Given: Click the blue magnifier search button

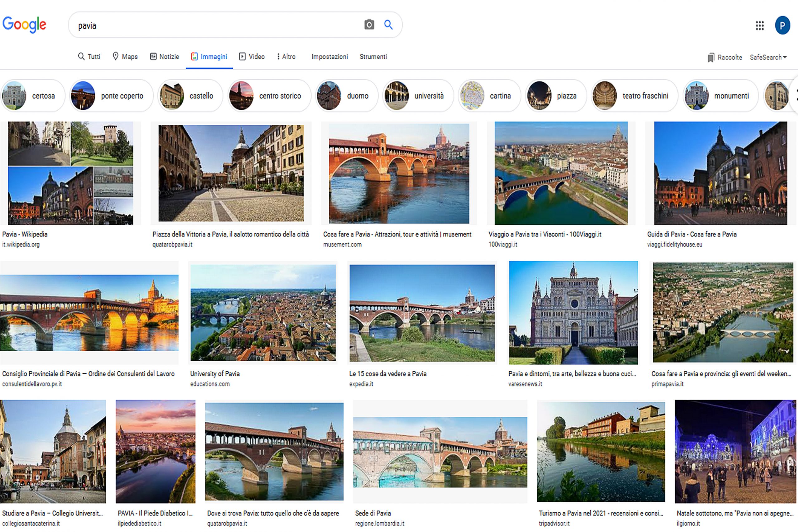Looking at the screenshot, I should pyautogui.click(x=388, y=25).
